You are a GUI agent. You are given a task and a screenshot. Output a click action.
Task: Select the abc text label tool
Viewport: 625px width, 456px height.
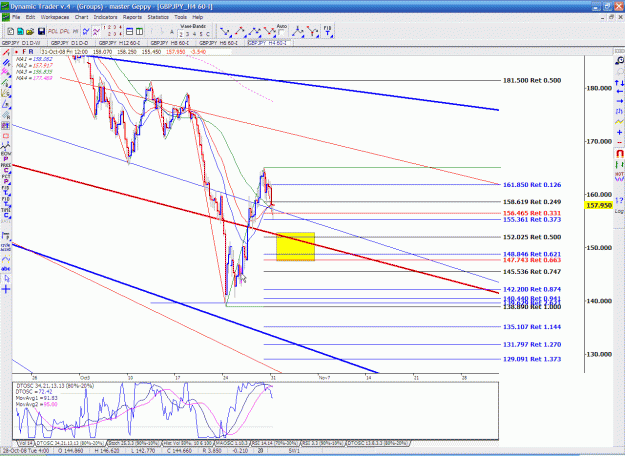click(x=6, y=269)
